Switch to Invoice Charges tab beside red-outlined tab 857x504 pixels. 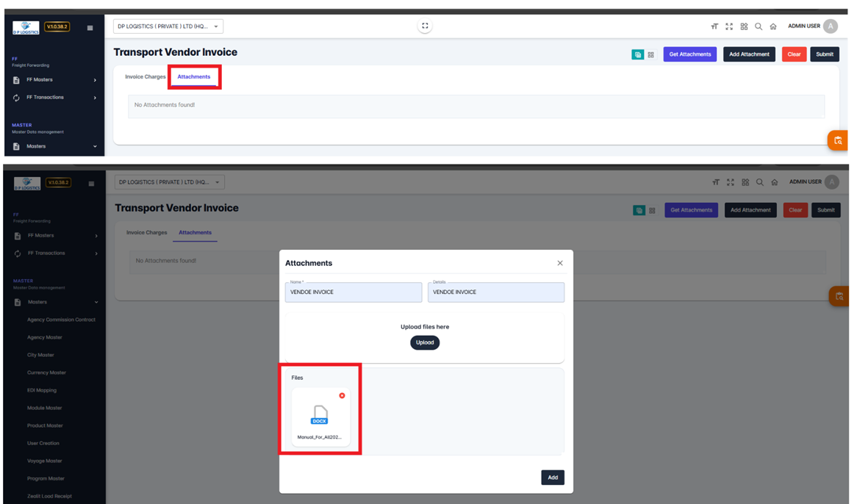click(x=146, y=77)
